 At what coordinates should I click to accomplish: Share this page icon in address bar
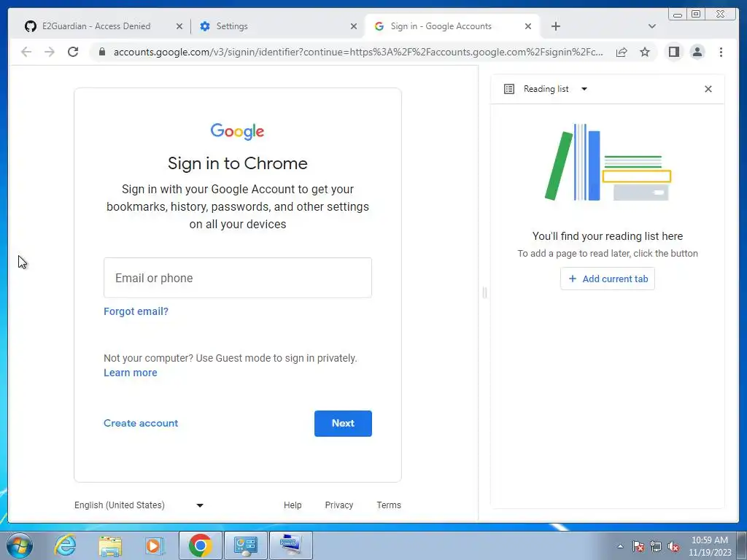coord(622,52)
